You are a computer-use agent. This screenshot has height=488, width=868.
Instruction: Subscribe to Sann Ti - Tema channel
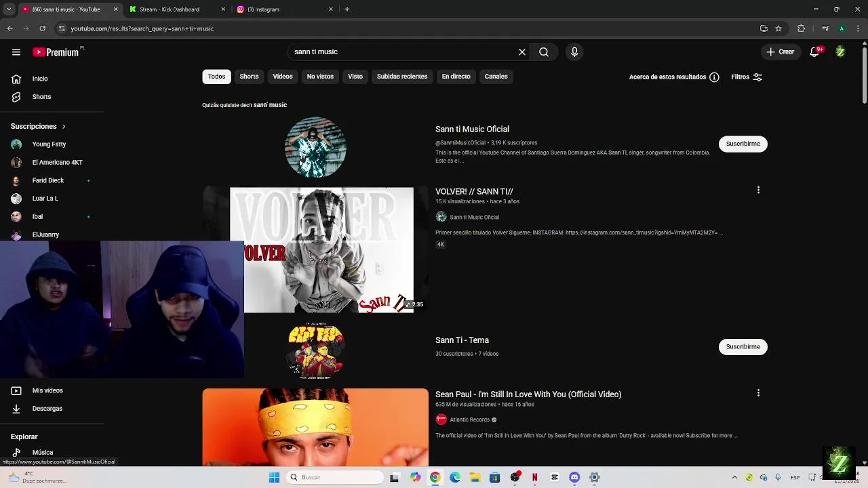point(743,346)
